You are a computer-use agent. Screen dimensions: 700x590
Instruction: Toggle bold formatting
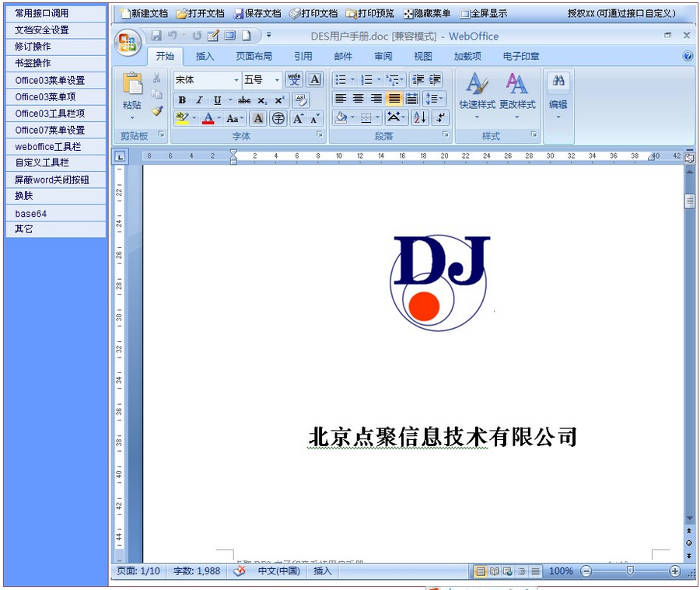pyautogui.click(x=182, y=100)
